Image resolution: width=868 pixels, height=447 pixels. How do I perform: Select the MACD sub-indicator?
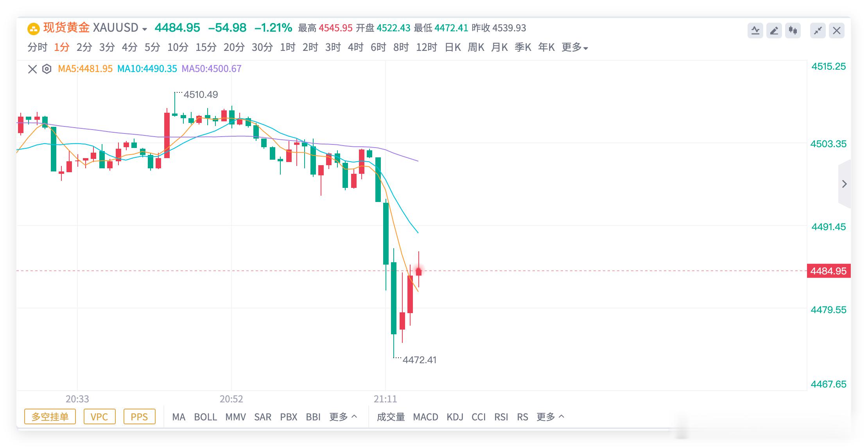pos(425,417)
